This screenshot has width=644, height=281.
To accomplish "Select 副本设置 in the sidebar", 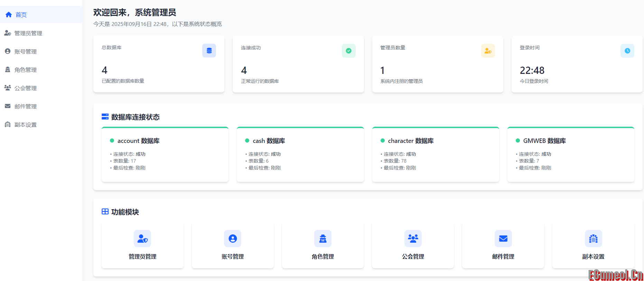I will (25, 125).
